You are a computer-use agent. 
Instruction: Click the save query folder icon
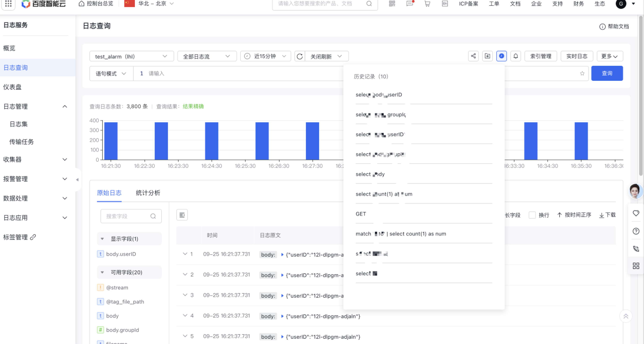pos(487,56)
